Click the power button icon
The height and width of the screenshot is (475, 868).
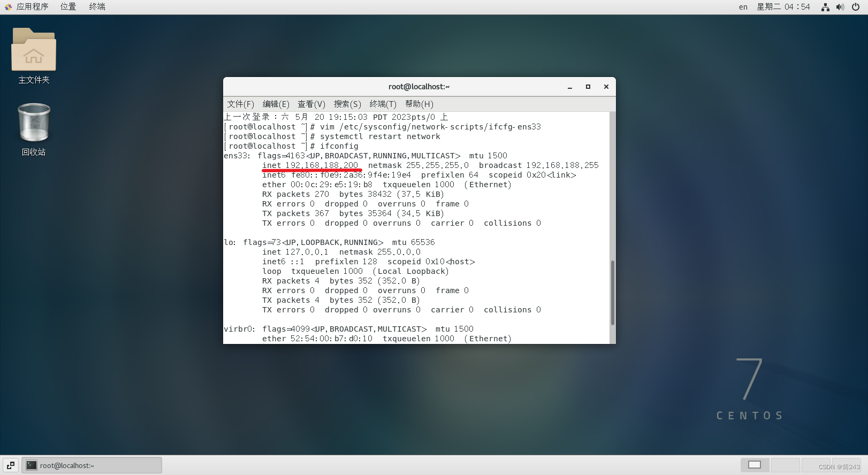pyautogui.click(x=855, y=7)
